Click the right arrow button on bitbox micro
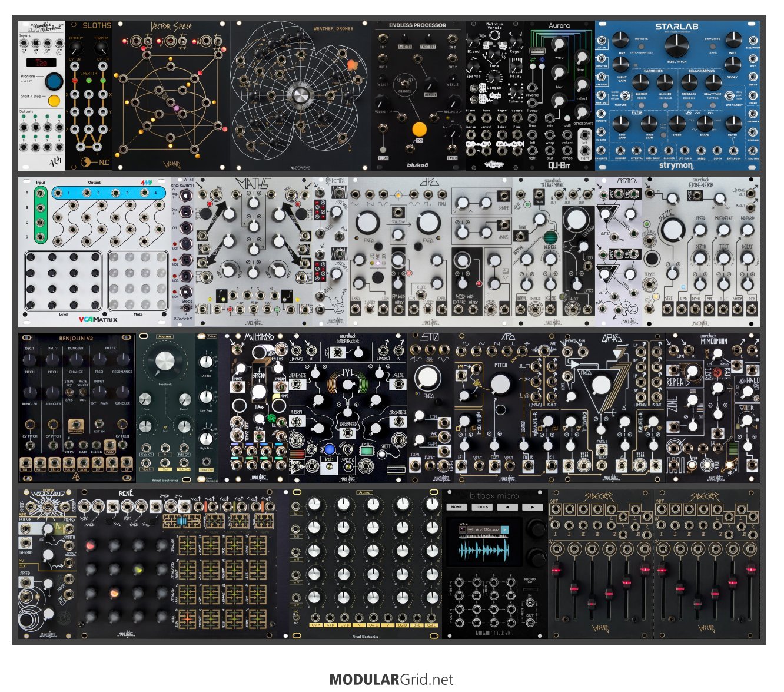This screenshot has width=784, height=692. (x=533, y=507)
